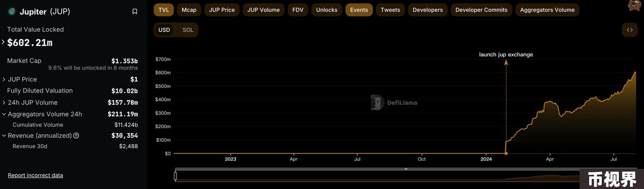Click the $602.21m total value figure
This screenshot has height=189, width=644.
click(30, 43)
